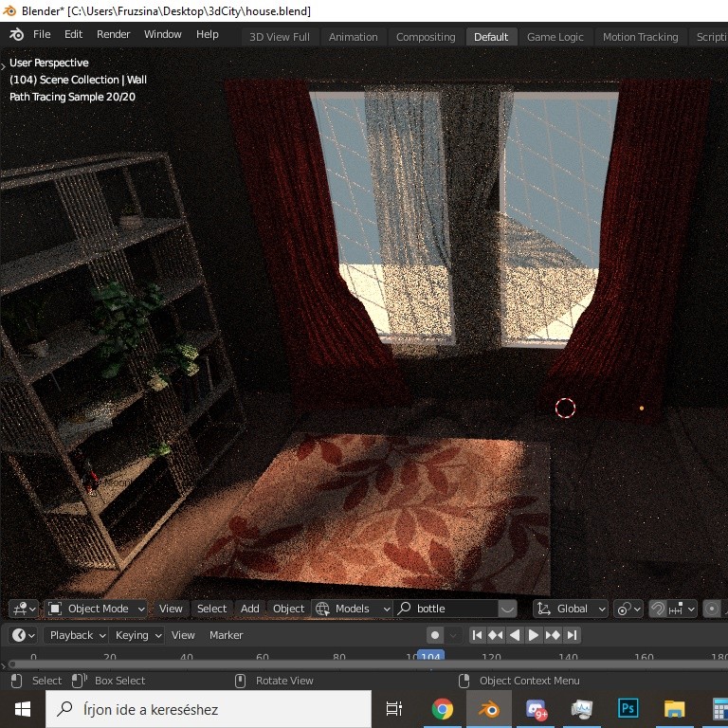
Task: Toggle the proportional editing button
Action: tap(713, 609)
